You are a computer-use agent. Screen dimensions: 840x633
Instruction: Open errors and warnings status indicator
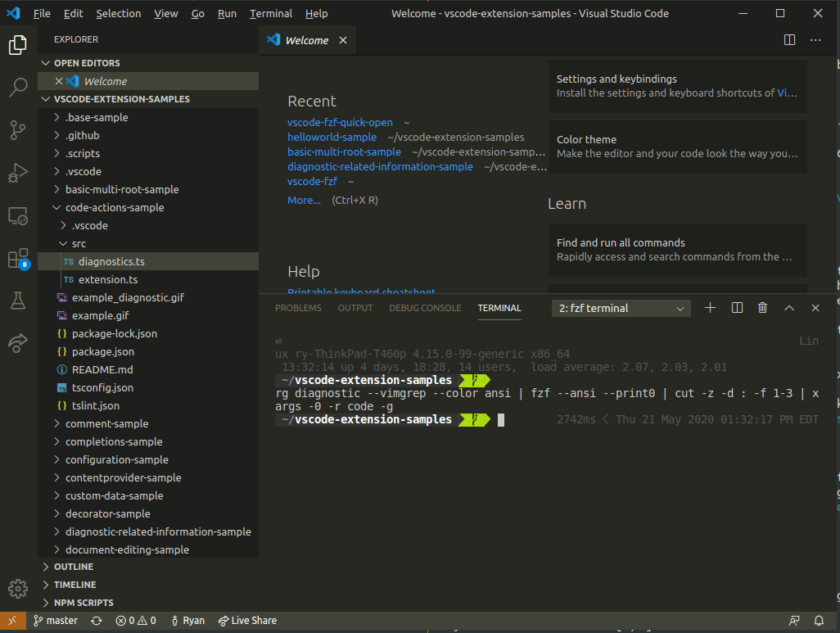click(x=136, y=621)
